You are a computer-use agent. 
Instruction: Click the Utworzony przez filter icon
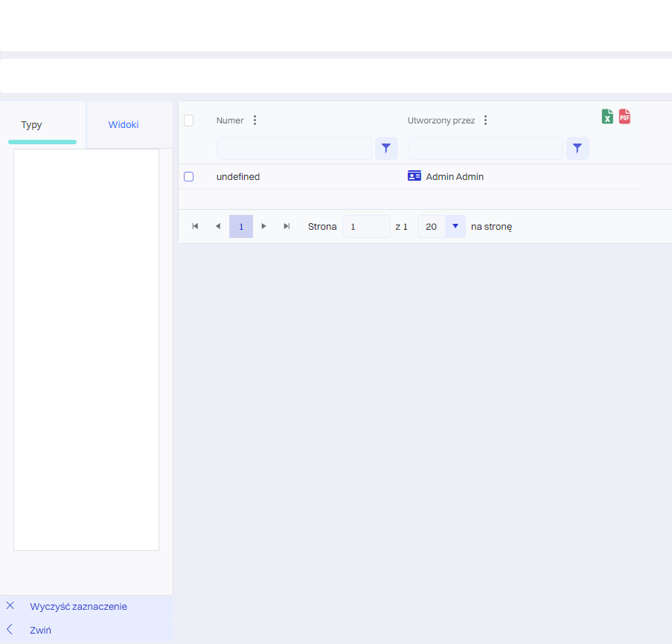click(577, 149)
